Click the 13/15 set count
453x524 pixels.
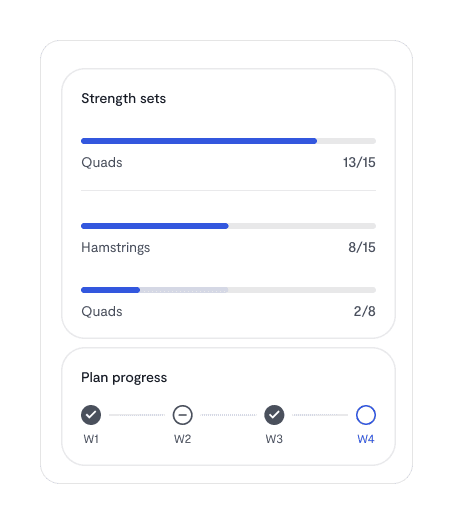pyautogui.click(x=359, y=162)
